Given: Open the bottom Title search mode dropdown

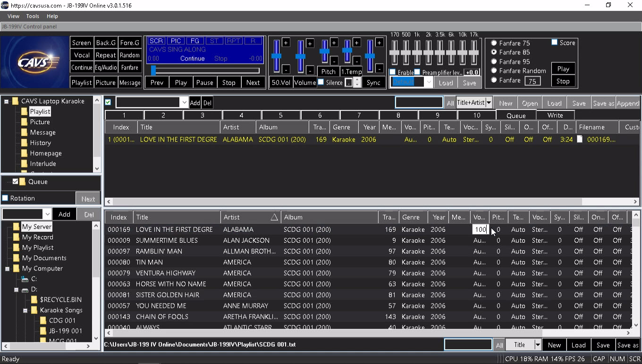Looking at the screenshot, I should pyautogui.click(x=537, y=345).
